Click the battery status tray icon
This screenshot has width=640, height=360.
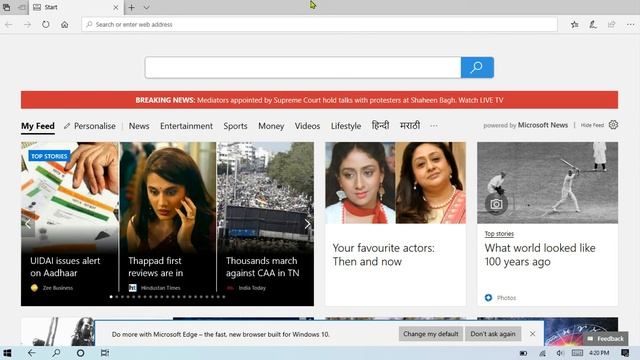[523, 353]
